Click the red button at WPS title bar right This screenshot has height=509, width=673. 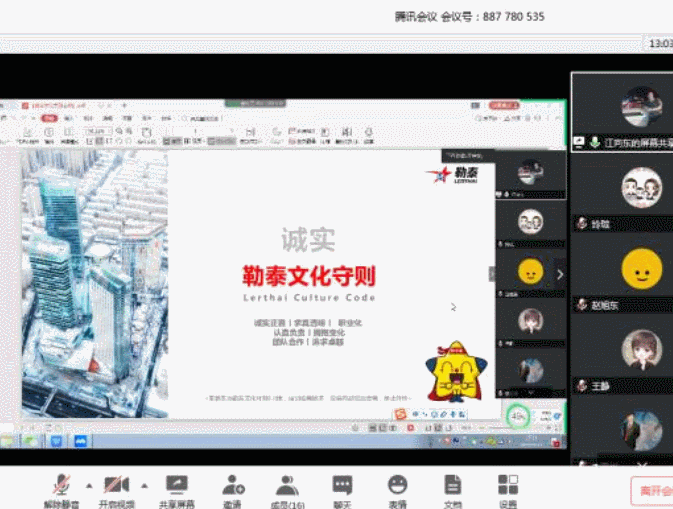point(504,105)
